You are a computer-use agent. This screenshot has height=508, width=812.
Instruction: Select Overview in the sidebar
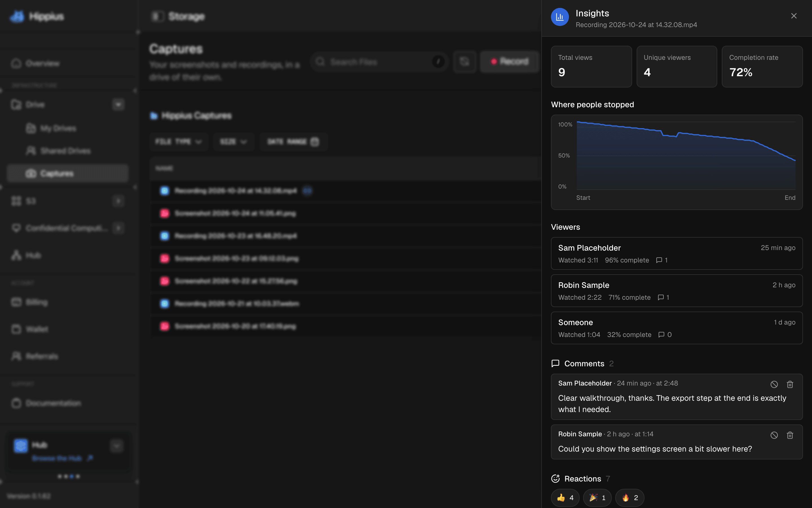coord(67,63)
